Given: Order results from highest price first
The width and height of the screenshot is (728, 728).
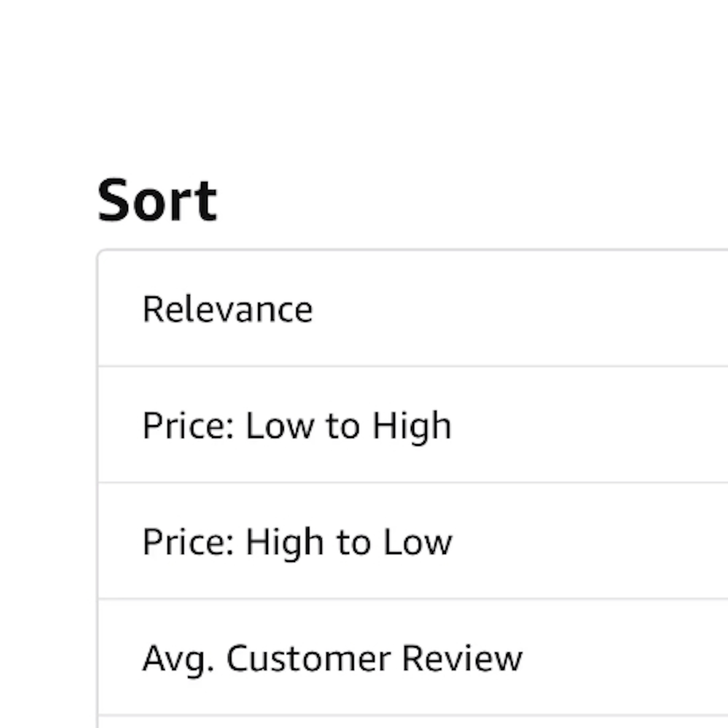Looking at the screenshot, I should tap(297, 541).
